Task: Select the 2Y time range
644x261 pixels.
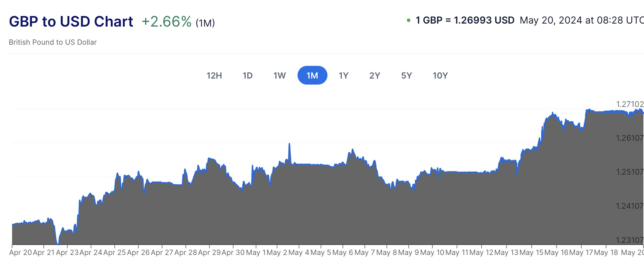Action: pyautogui.click(x=375, y=76)
